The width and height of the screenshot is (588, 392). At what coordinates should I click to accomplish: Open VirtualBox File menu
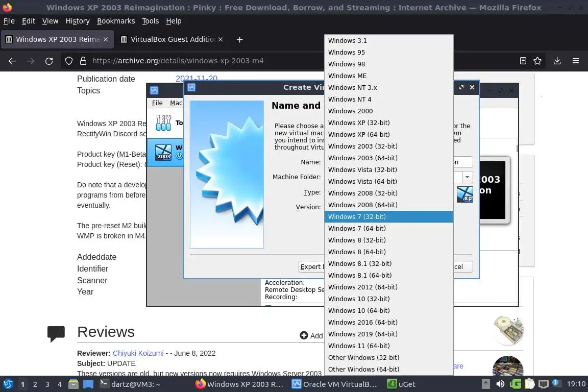[157, 103]
